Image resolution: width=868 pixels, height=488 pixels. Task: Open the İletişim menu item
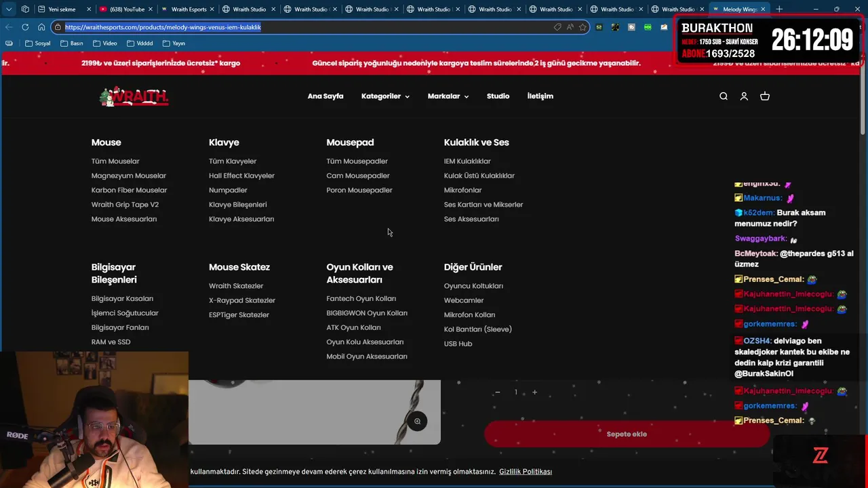coord(540,96)
